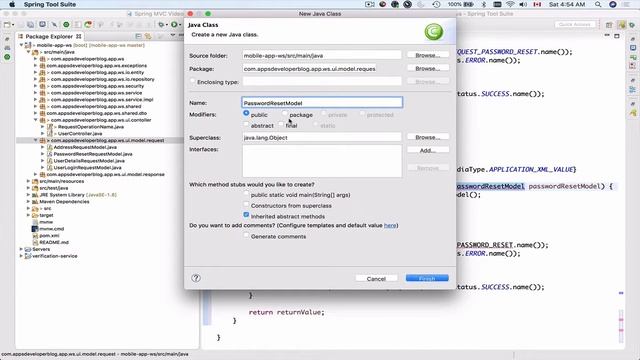Collapse the ui.contoller package
640x360 pixels.
pyautogui.click(x=36, y=120)
